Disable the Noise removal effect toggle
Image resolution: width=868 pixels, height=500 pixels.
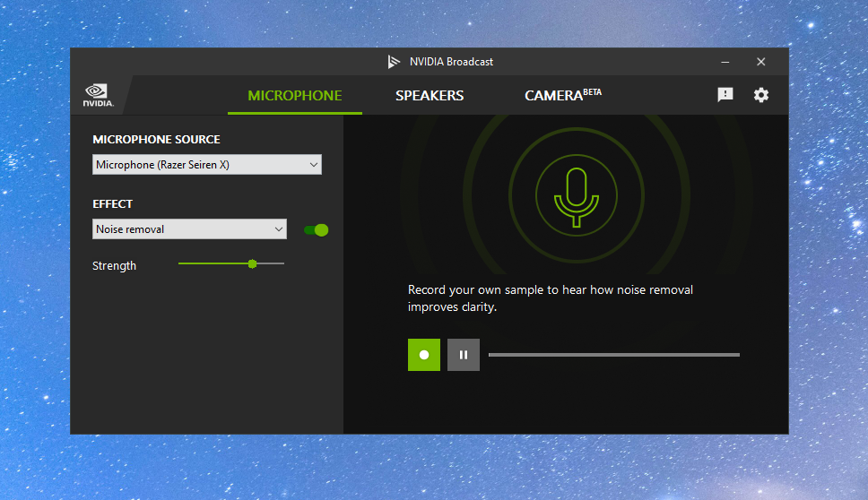click(317, 230)
